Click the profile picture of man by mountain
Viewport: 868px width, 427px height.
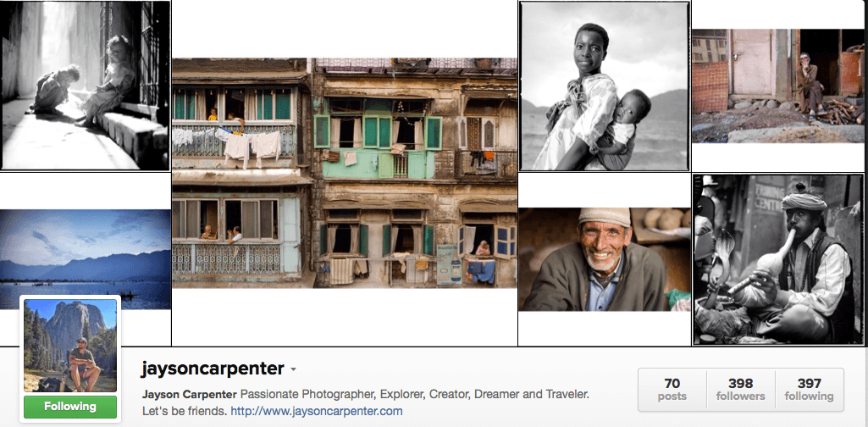coord(70,346)
